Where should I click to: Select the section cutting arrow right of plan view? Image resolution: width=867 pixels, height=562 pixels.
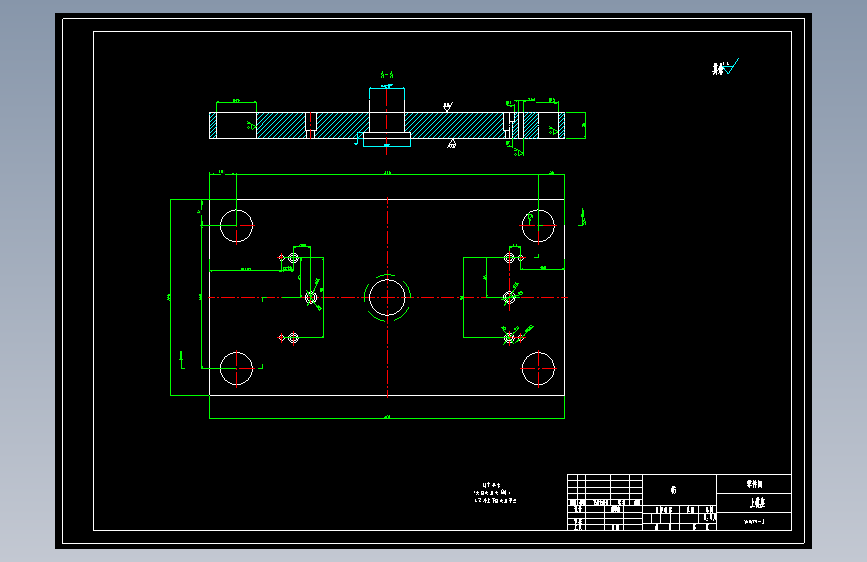[x=582, y=217]
